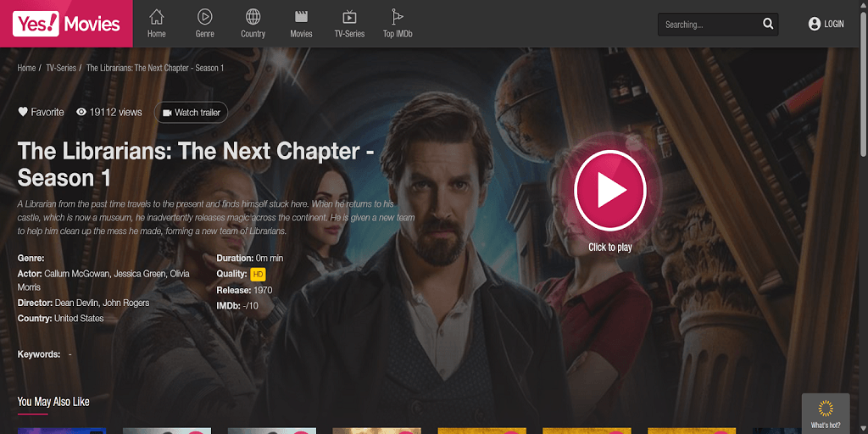Click Watch trailer button
Image resolution: width=868 pixels, height=434 pixels.
click(x=191, y=113)
